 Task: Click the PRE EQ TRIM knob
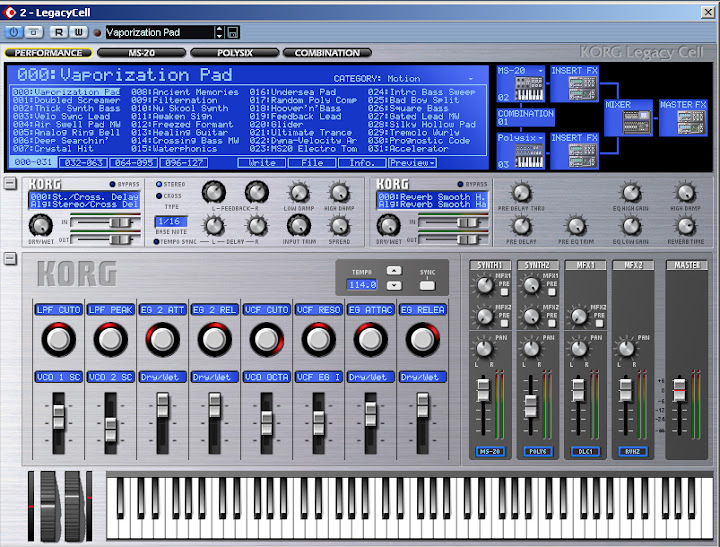pyautogui.click(x=576, y=226)
